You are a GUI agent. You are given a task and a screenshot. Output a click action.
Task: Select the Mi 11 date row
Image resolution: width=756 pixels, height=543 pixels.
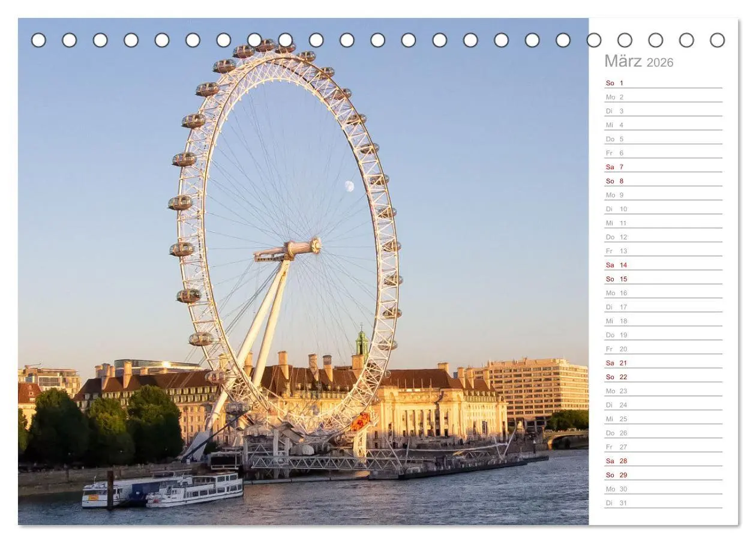(x=663, y=222)
